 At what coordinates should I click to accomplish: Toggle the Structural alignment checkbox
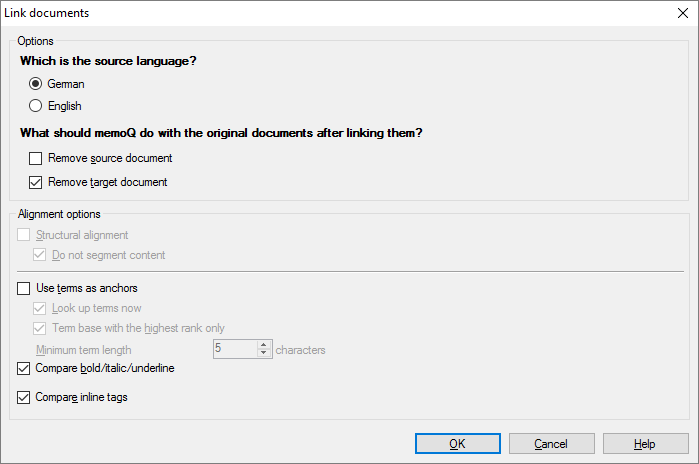[x=24, y=235]
